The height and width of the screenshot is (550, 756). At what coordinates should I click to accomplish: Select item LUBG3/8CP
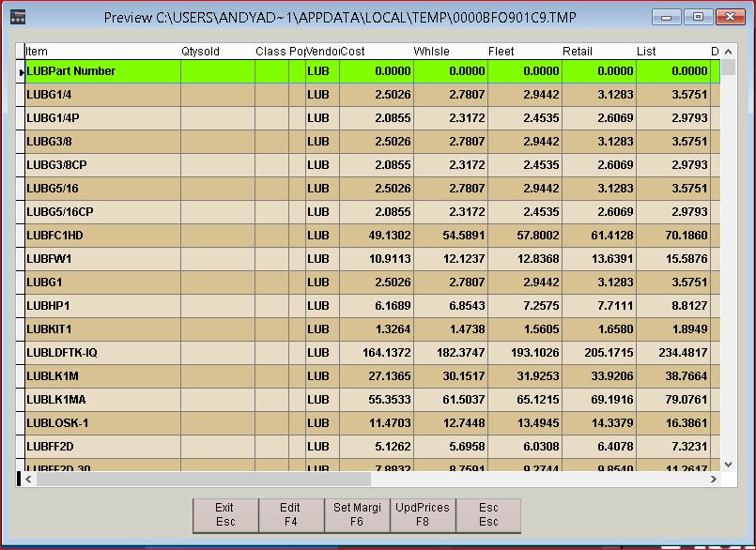102,165
